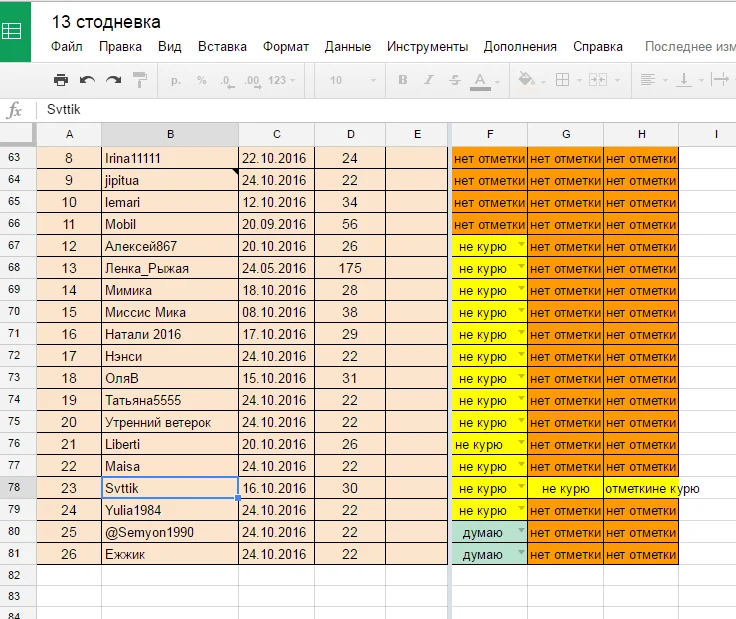Screen dimensions: 736x619
Task: Click column B header
Action: coord(170,134)
